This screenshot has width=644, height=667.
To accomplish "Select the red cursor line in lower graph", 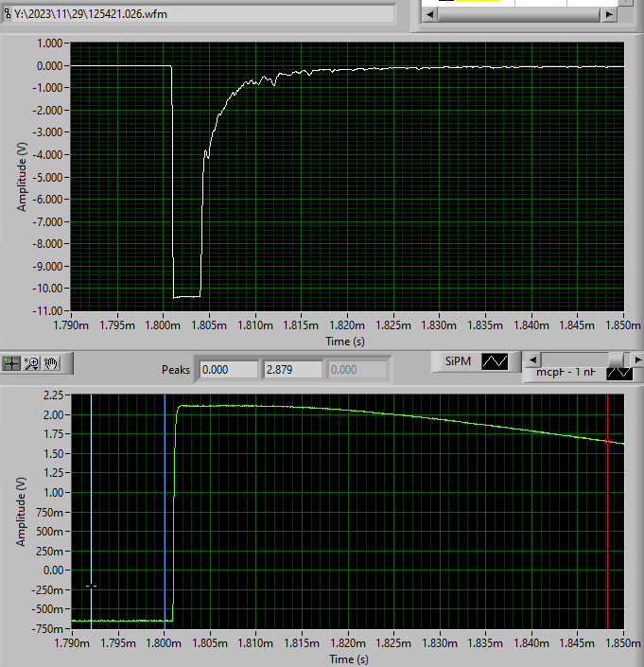I will point(607,511).
